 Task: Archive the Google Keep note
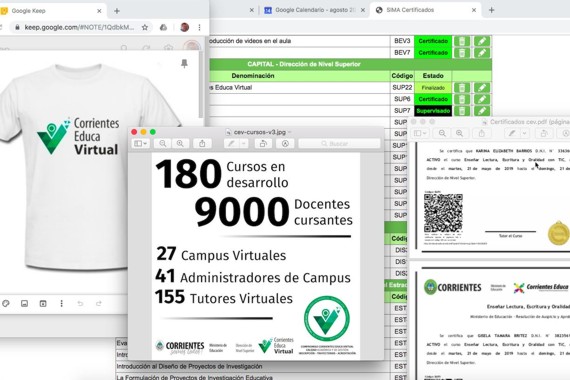tap(43, 303)
